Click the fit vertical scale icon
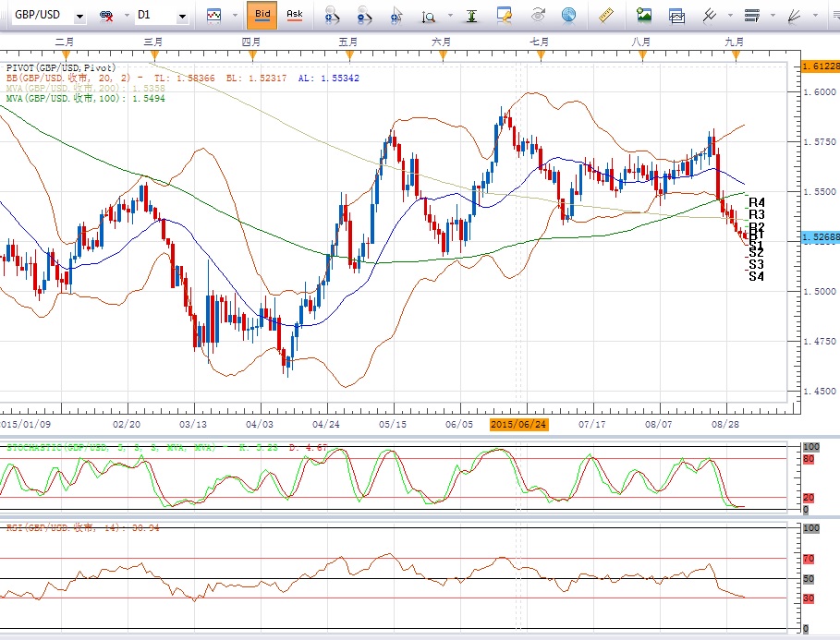Image resolution: width=840 pixels, height=640 pixels. pyautogui.click(x=471, y=16)
